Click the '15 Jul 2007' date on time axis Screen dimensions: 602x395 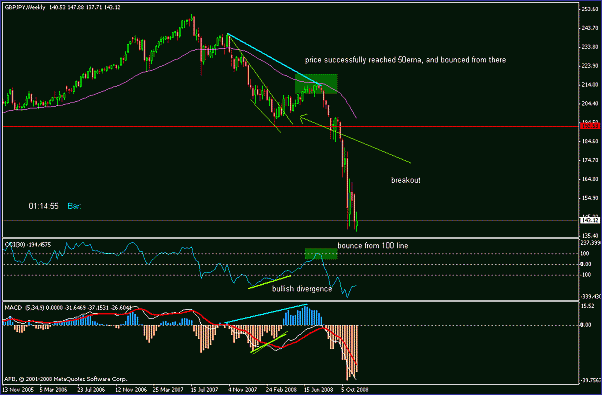coord(205,389)
